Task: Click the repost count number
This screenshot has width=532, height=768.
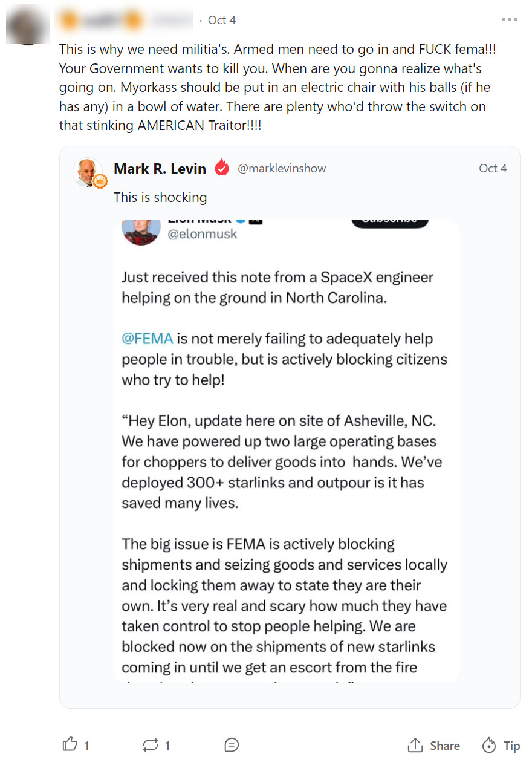Action: (167, 746)
